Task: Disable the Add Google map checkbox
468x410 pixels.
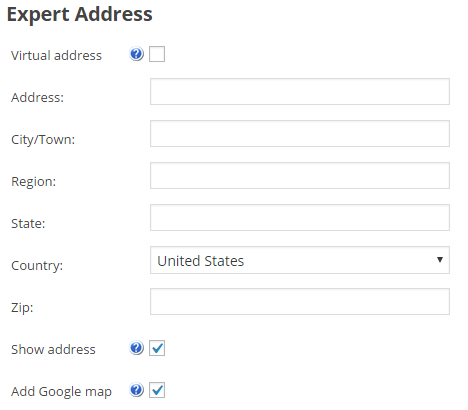Action: tap(157, 390)
